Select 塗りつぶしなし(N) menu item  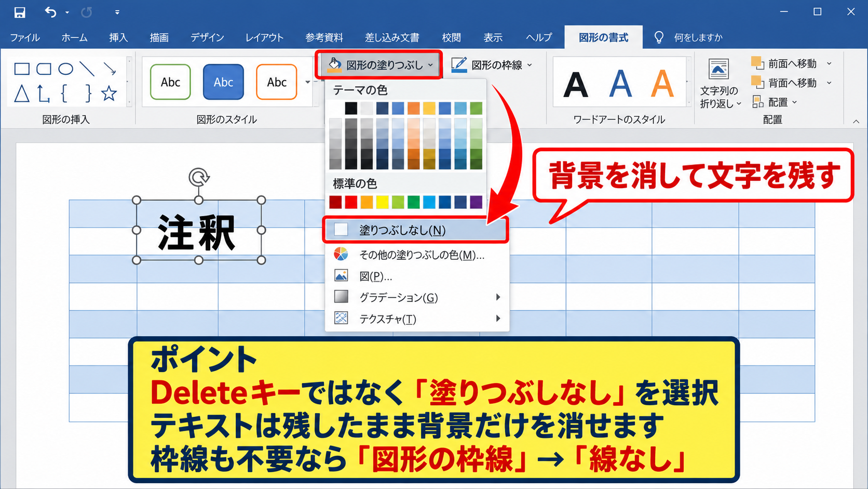point(415,230)
